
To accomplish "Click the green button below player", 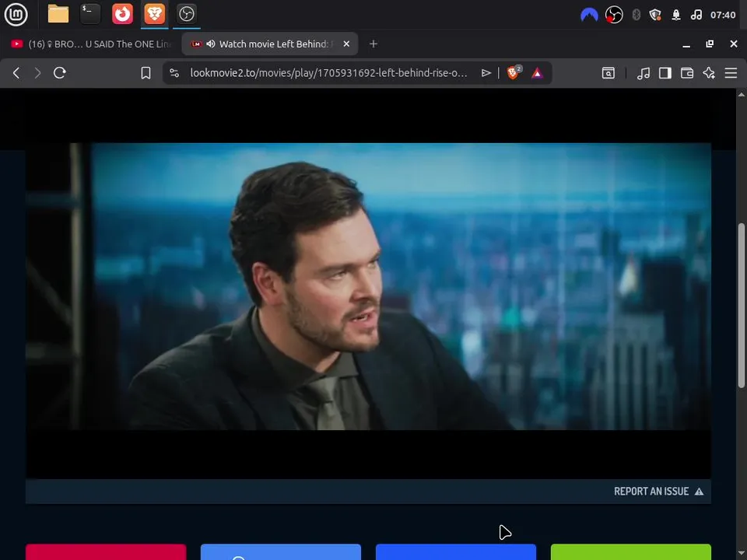I will pyautogui.click(x=631, y=552).
